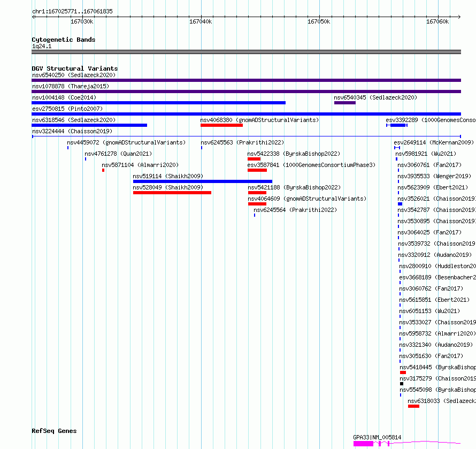Click the esv3392289 variant glyph

[397, 125]
